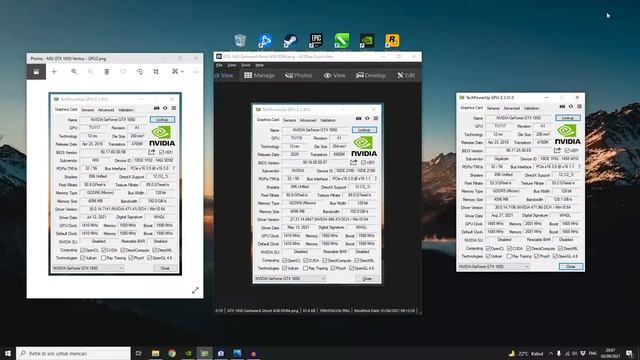Switch to Edit mode in ACDSee

(x=406, y=76)
